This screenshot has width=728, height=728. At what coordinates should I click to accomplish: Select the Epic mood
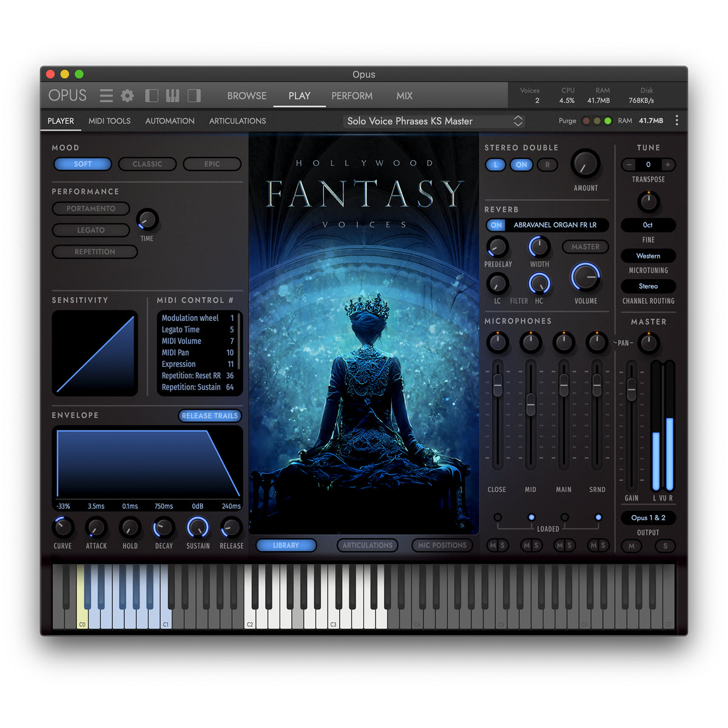(212, 164)
